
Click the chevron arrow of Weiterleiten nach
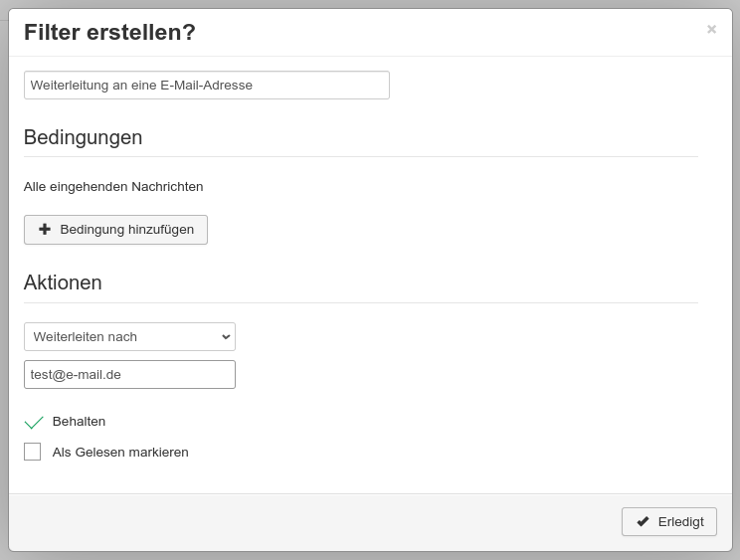click(x=226, y=337)
